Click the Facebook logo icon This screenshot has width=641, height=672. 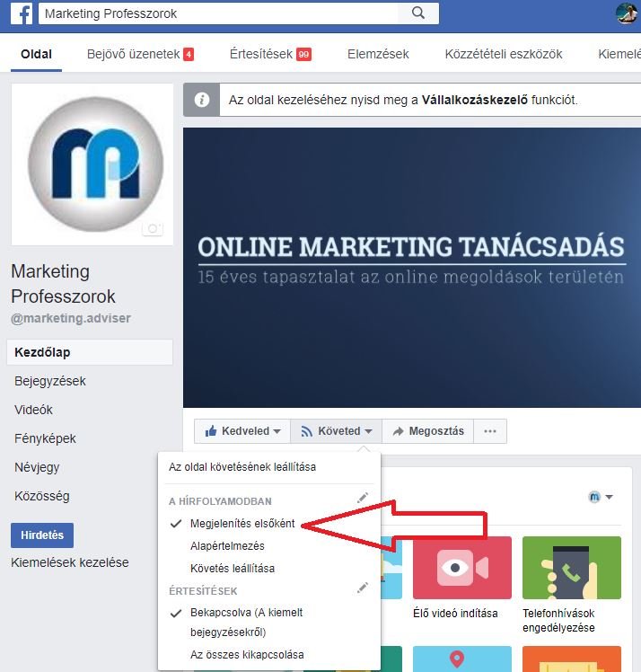tap(22, 13)
